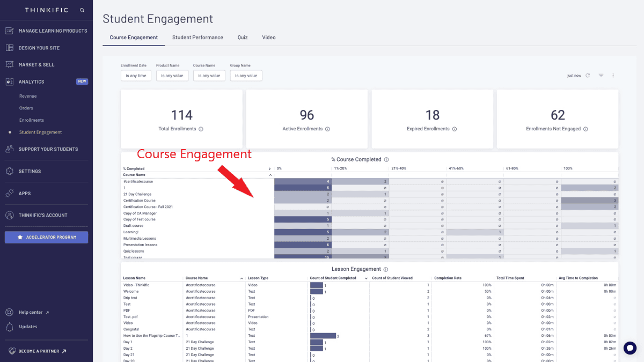Switch to the Course Engagement tab
The image size is (644, 362).
[134, 38]
